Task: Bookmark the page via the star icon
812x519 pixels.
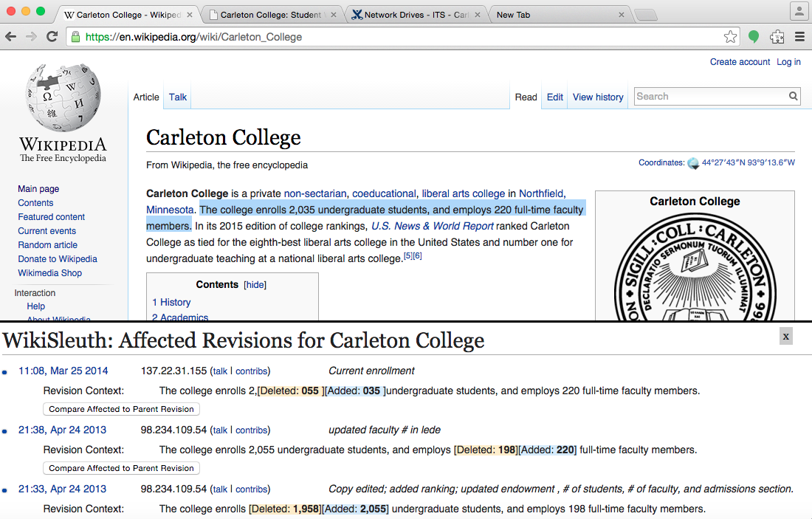Action: [x=730, y=35]
